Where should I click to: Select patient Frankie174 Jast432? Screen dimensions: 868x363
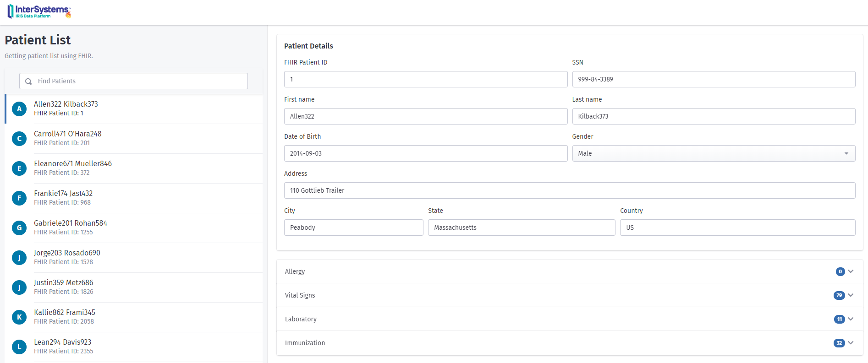134,198
